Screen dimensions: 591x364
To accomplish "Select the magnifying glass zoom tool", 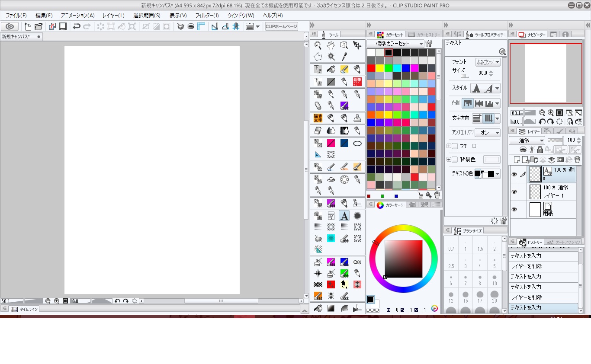I will click(x=318, y=45).
